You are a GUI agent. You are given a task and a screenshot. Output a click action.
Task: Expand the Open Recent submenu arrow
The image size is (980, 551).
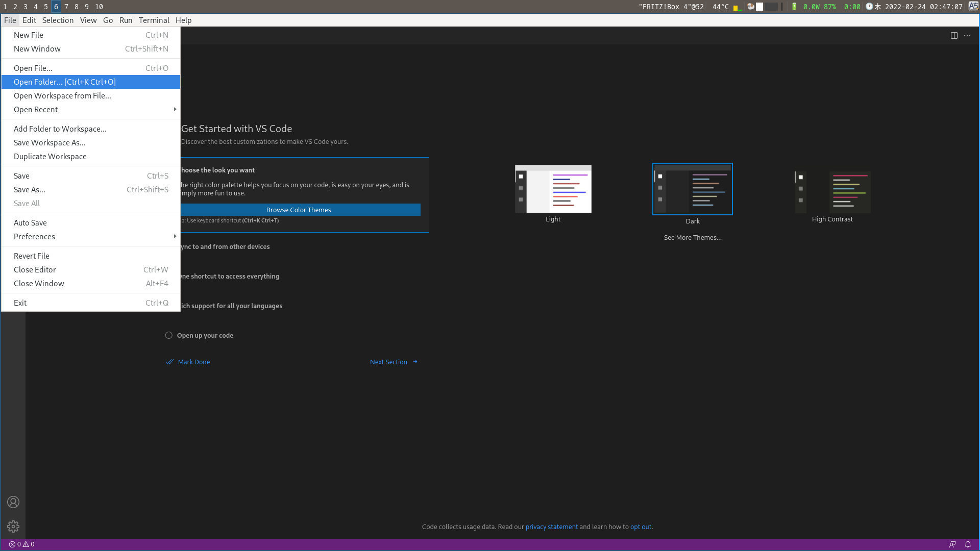tap(175, 109)
